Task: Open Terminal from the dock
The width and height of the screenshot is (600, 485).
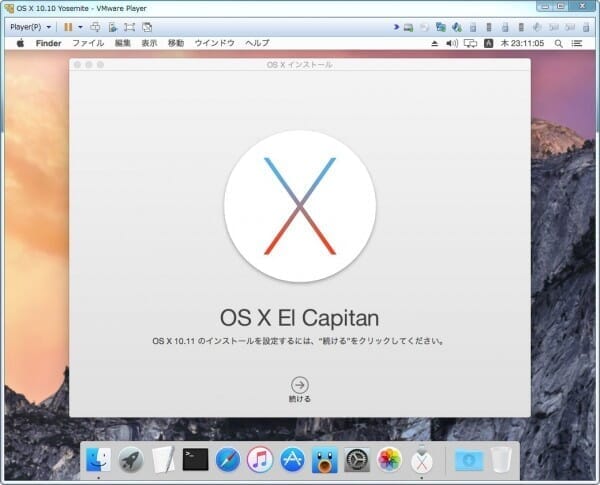Action: (x=195, y=459)
